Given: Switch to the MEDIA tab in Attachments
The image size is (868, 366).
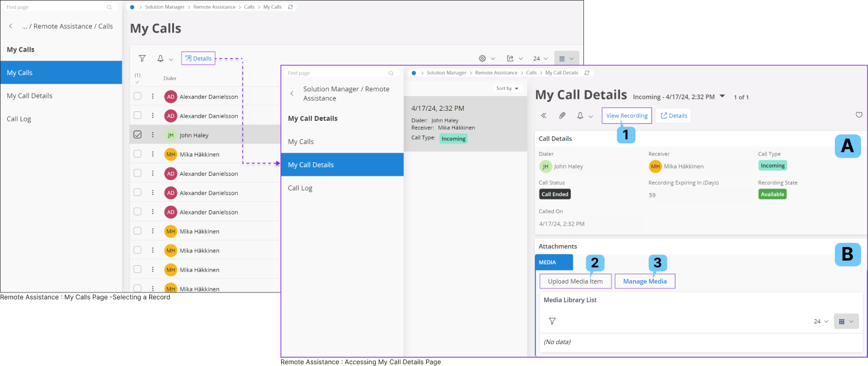Looking at the screenshot, I should click(x=554, y=262).
